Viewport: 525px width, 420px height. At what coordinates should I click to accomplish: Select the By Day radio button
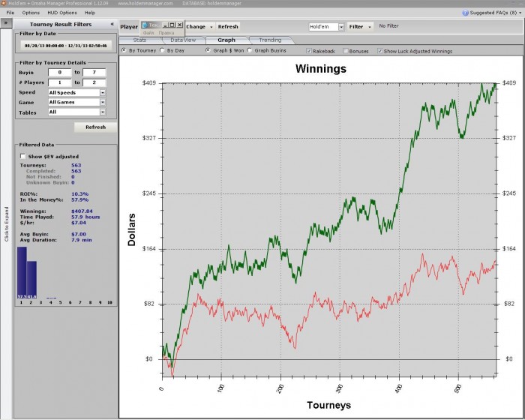coord(162,50)
